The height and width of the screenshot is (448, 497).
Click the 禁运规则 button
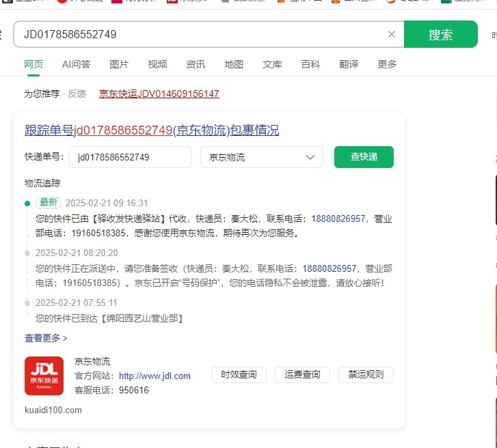pyautogui.click(x=366, y=375)
